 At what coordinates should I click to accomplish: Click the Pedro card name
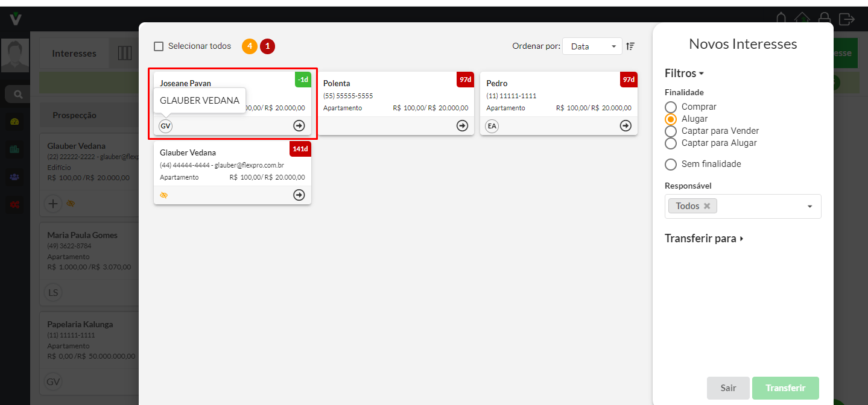click(x=497, y=84)
